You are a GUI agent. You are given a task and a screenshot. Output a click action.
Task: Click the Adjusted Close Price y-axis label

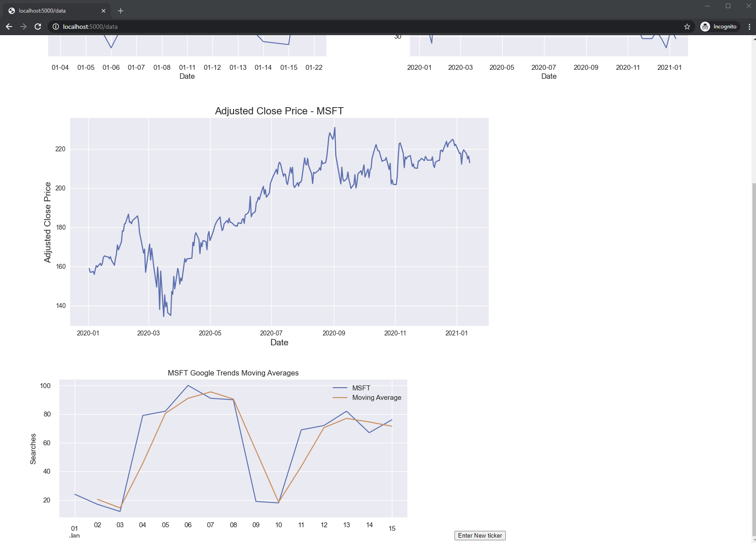click(x=47, y=222)
